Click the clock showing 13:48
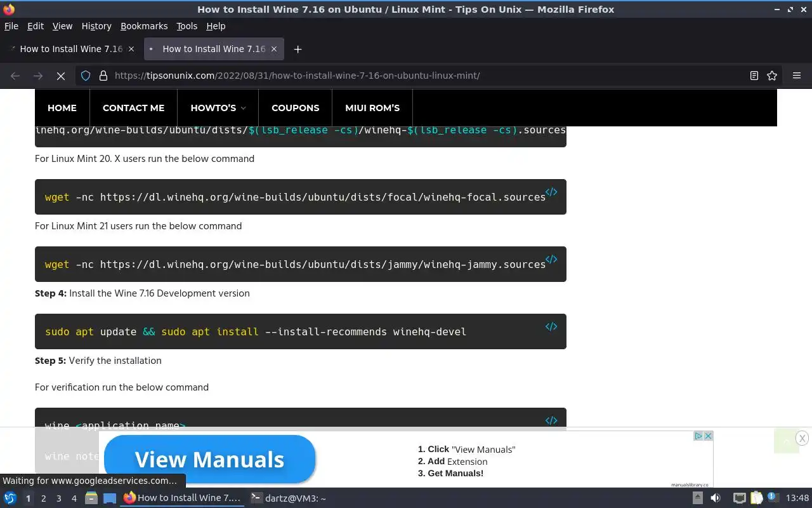The image size is (812, 508). point(797,498)
